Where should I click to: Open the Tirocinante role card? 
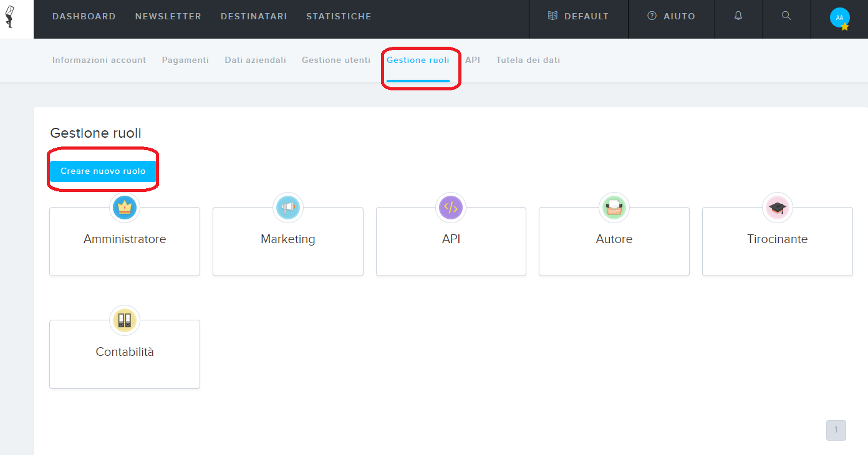[x=778, y=241]
